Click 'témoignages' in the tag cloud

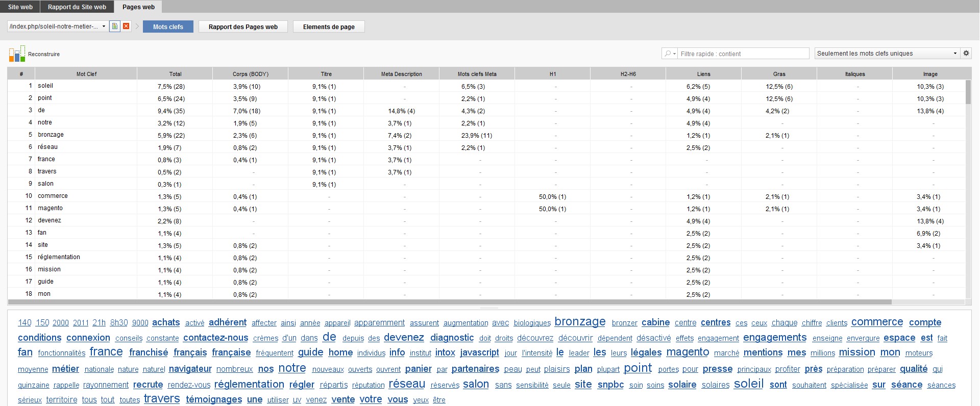(214, 399)
